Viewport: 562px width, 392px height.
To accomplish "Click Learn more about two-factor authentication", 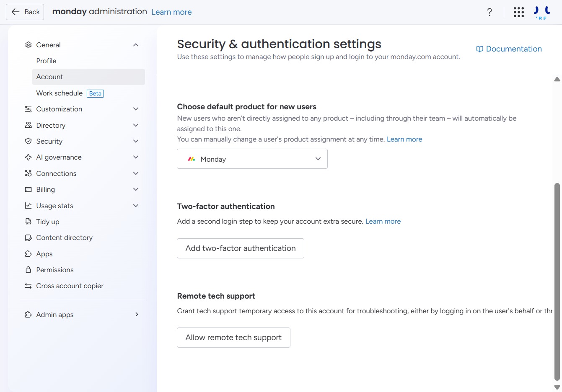I will click(383, 221).
